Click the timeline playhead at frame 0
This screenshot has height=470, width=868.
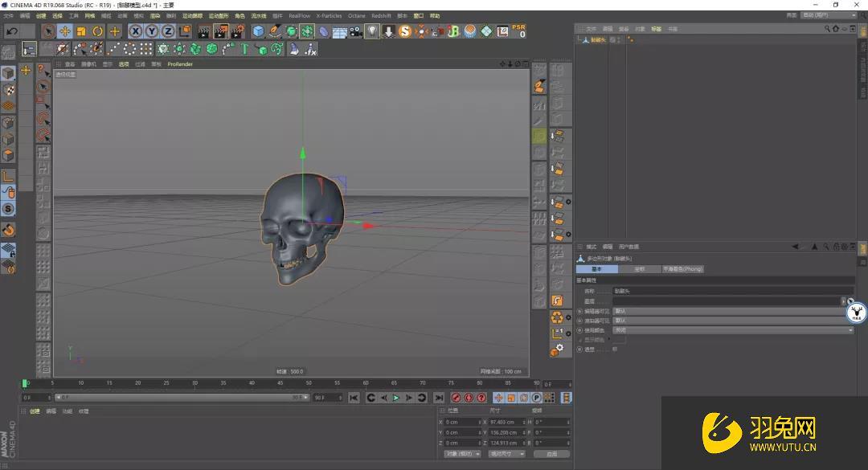coord(25,383)
